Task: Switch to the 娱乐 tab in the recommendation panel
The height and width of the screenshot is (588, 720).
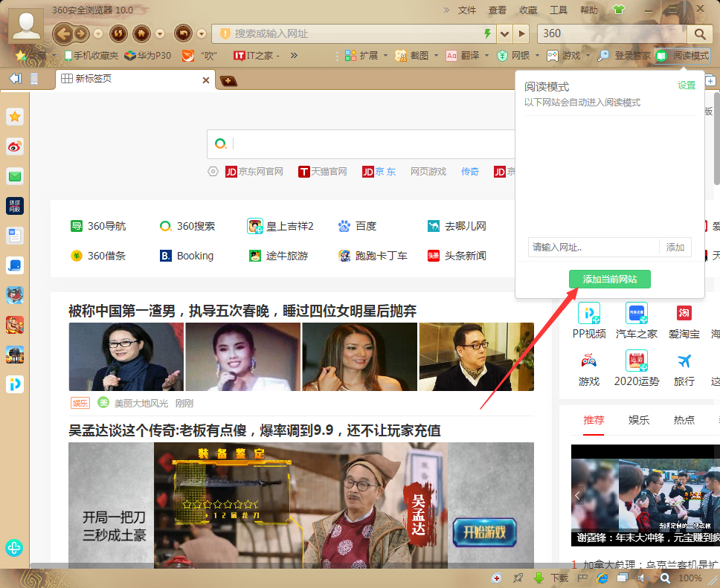Action: click(x=638, y=420)
